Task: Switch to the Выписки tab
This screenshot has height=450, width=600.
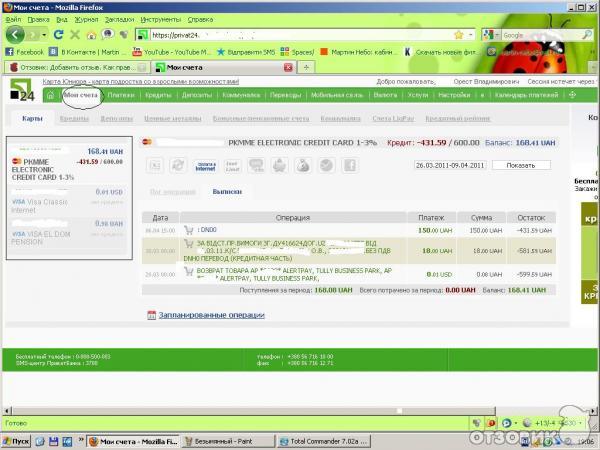Action: (x=227, y=190)
